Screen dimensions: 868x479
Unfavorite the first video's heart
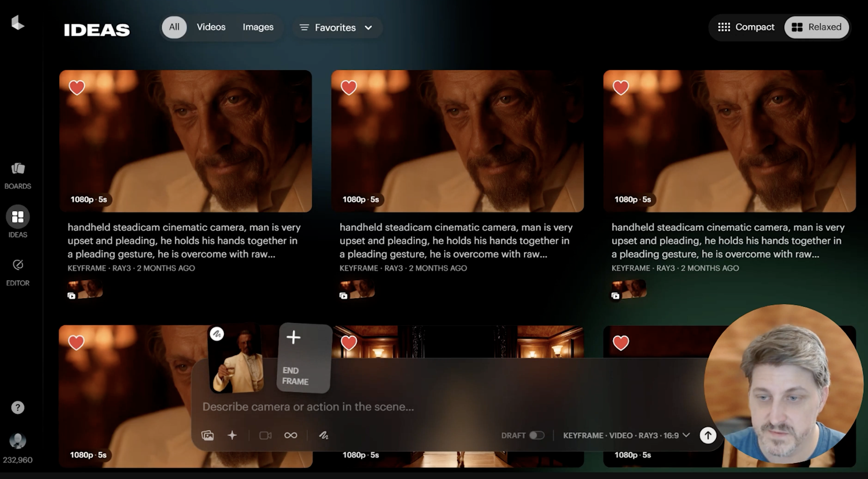pyautogui.click(x=77, y=87)
